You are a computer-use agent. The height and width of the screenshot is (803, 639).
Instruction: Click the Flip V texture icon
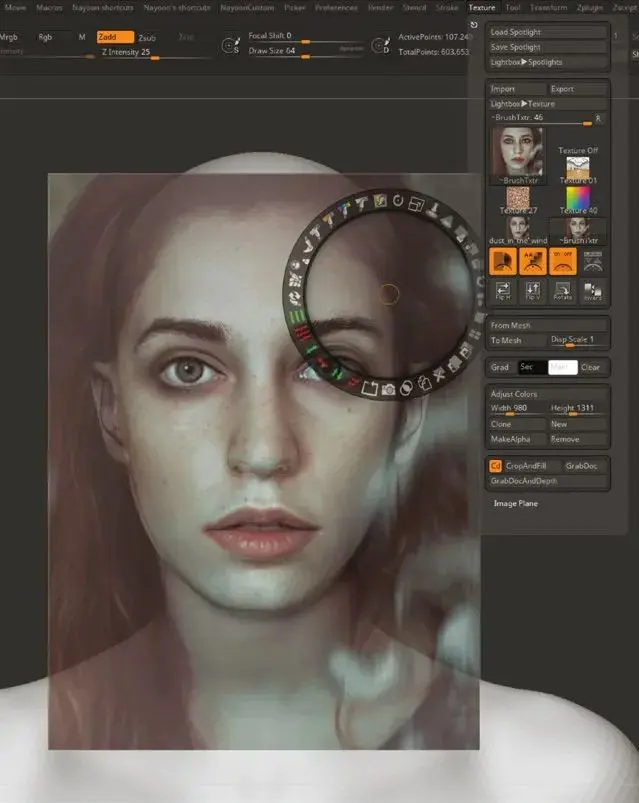[532, 291]
